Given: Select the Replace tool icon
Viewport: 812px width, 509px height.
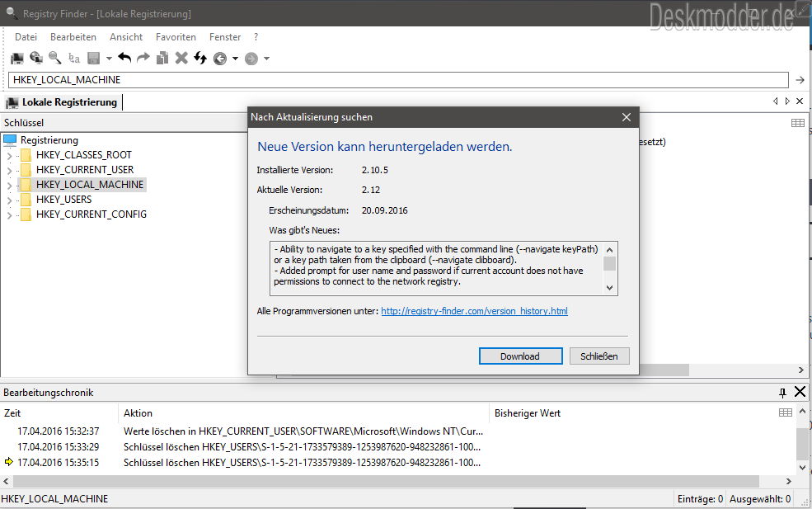Looking at the screenshot, I should (x=74, y=58).
